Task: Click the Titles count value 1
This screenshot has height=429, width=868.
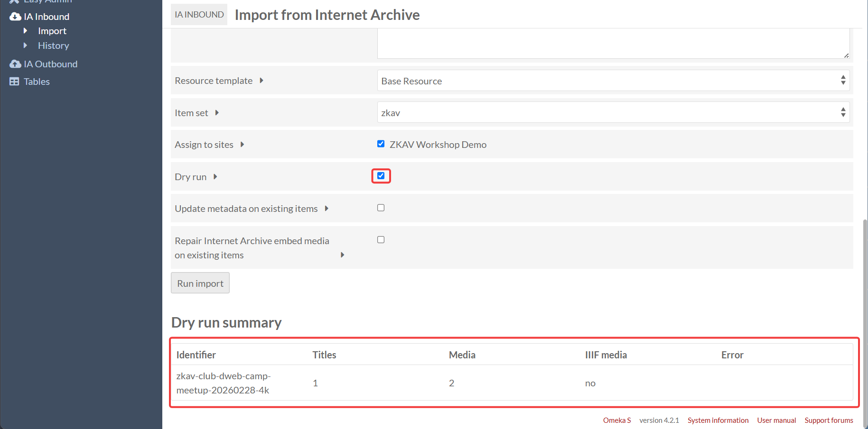Action: (316, 383)
